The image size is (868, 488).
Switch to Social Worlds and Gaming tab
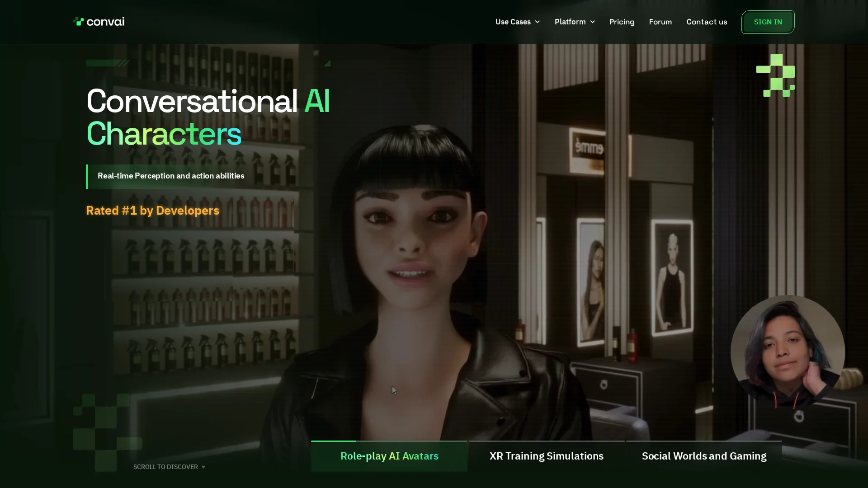[704, 456]
